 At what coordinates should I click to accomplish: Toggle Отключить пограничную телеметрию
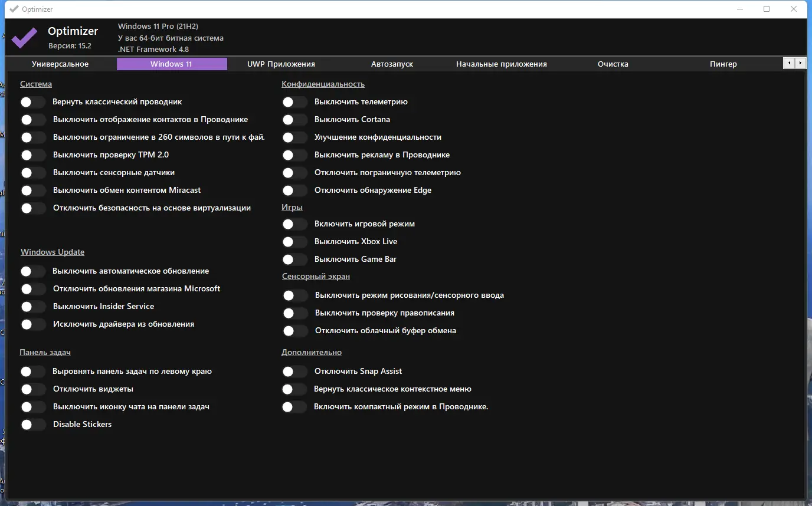click(295, 173)
